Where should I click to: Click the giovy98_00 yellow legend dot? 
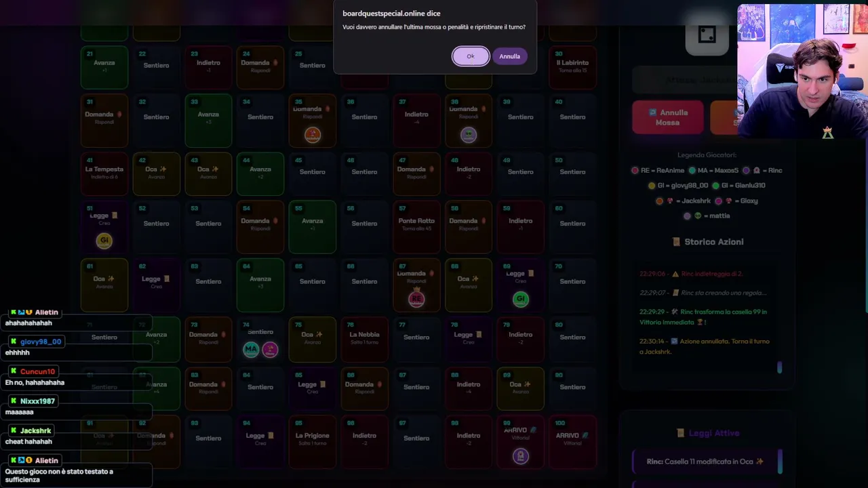652,186
